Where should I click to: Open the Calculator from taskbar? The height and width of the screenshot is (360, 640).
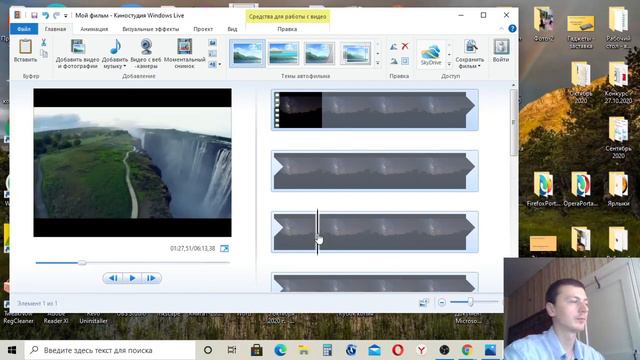[327, 350]
